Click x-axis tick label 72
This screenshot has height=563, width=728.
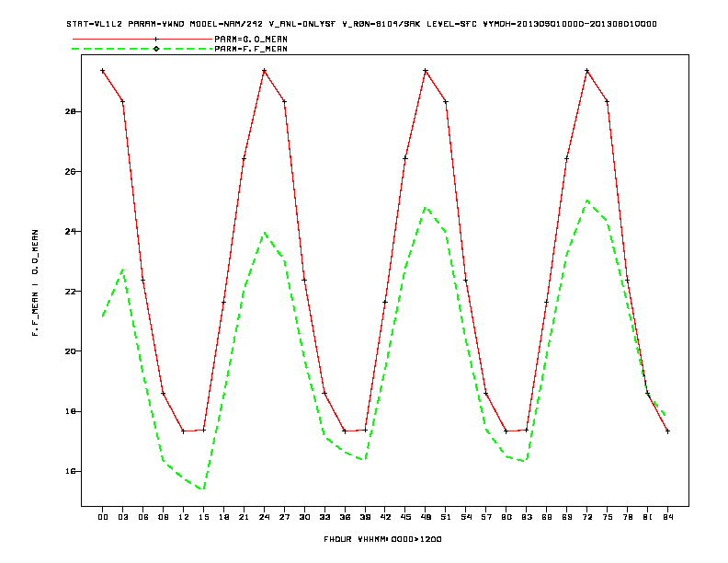click(x=587, y=517)
